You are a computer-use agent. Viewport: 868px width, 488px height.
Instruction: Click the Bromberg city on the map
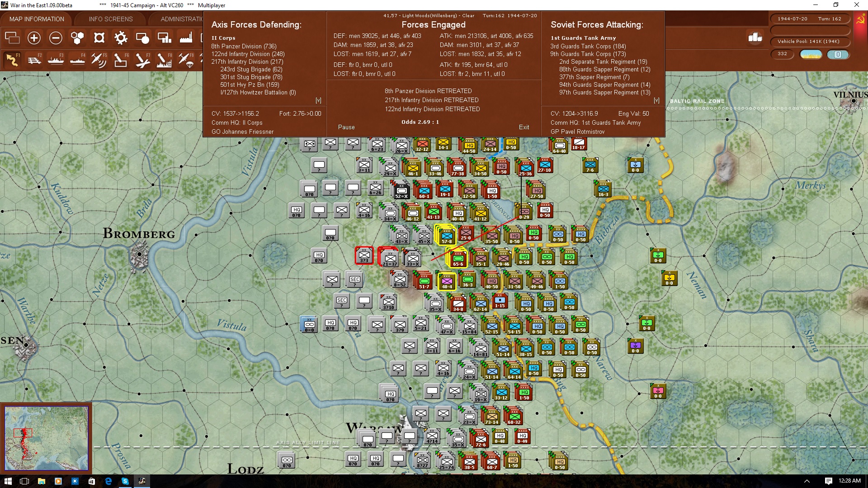point(140,254)
